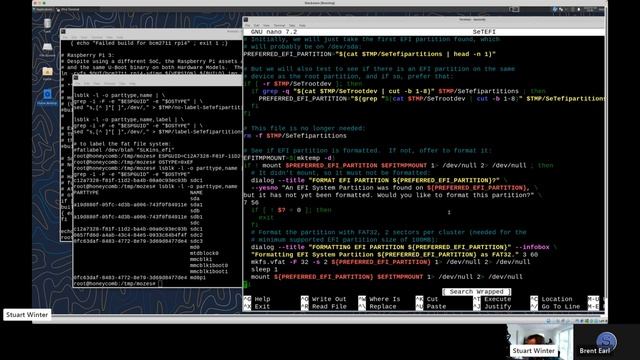
Task: Click the nano 'Paste' shortcut label
Action: [x=436, y=307]
